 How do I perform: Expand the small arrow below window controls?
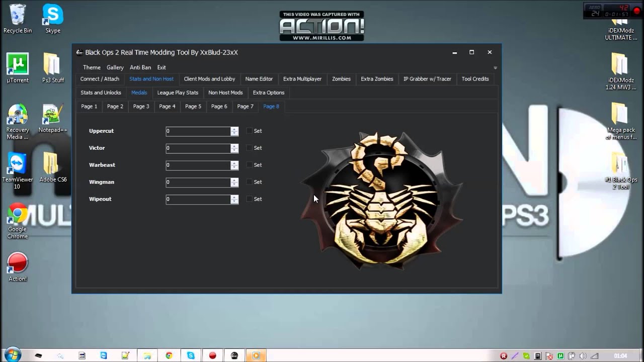[x=495, y=67]
